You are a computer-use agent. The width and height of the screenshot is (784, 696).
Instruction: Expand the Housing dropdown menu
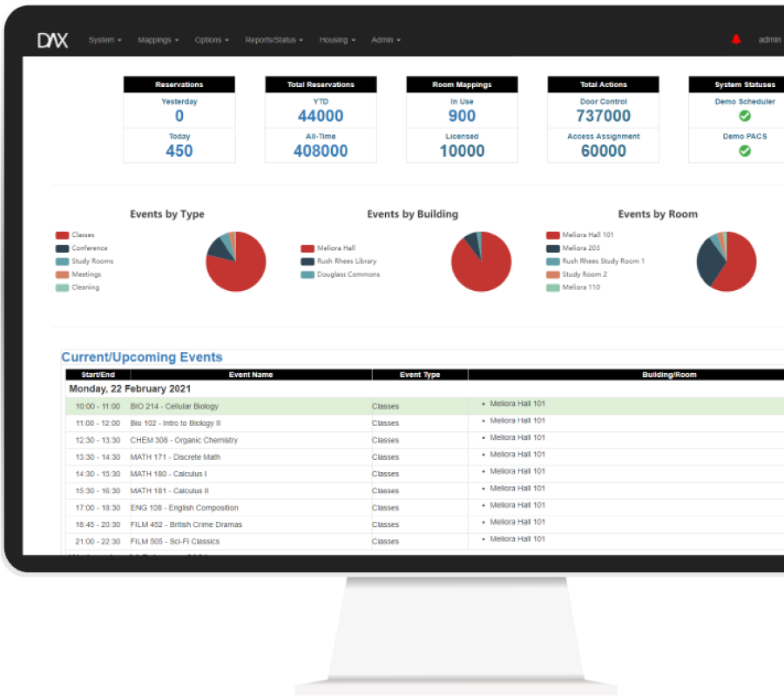337,40
